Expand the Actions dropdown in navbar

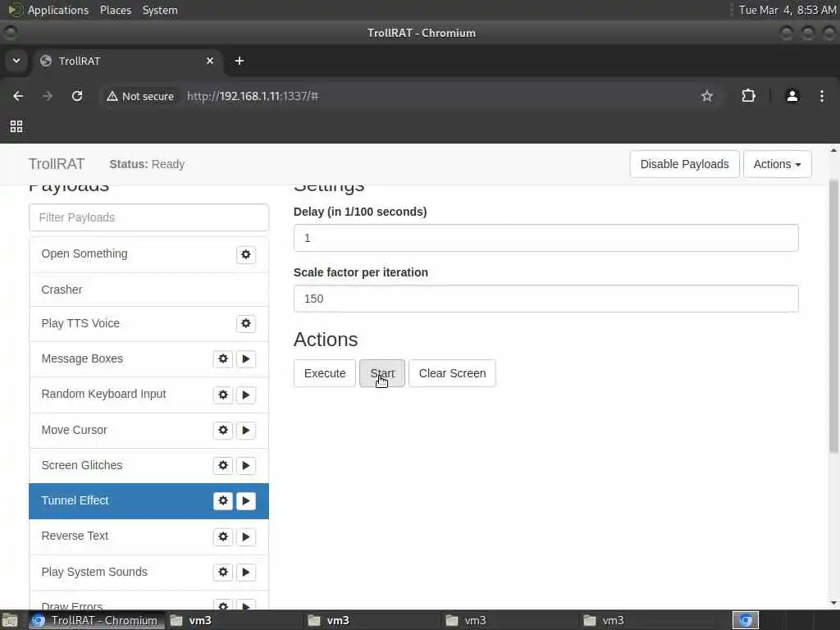(778, 164)
